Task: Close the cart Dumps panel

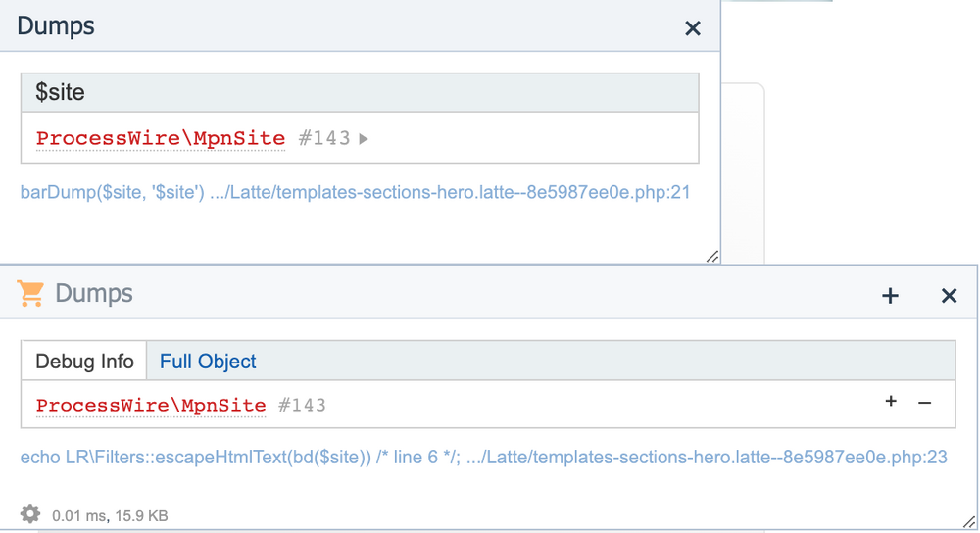Action: click(949, 295)
